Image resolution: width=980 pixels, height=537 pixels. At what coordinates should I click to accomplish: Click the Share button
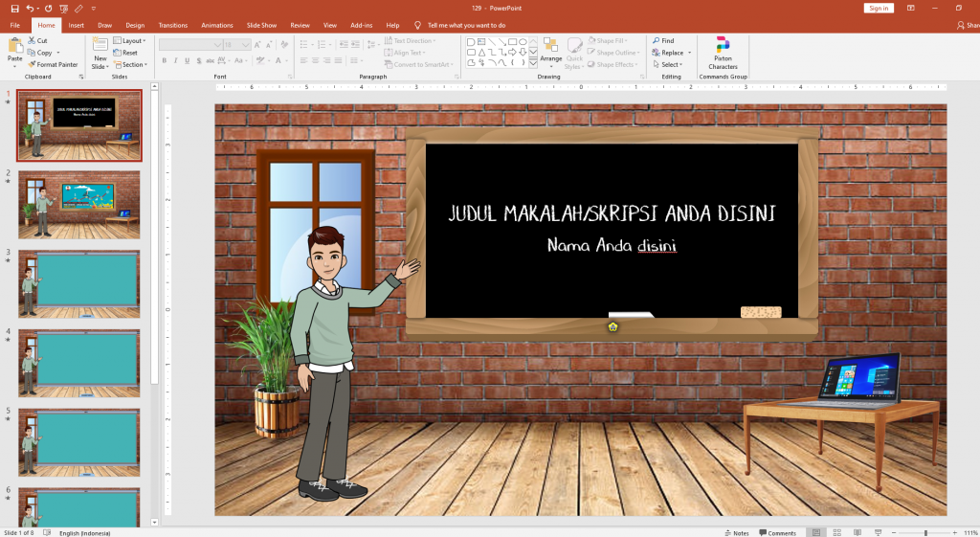tap(968, 25)
